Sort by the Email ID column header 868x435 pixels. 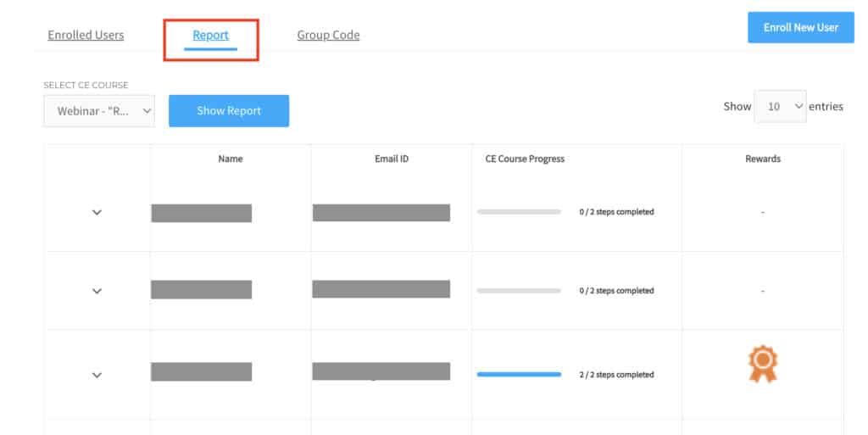coord(392,159)
